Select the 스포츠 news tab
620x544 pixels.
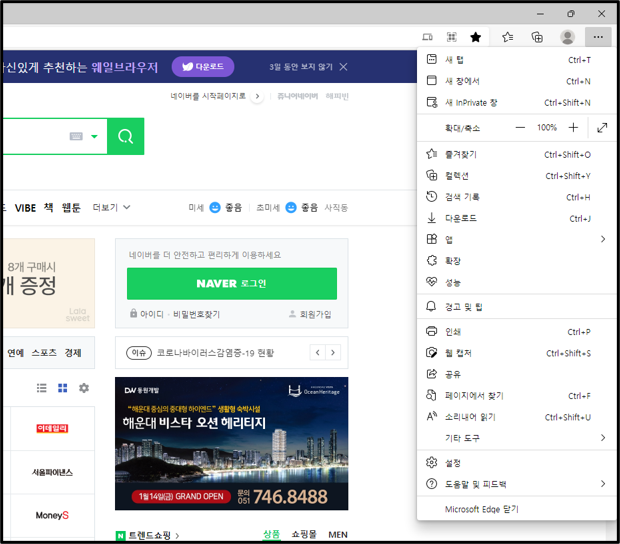pos(44,353)
